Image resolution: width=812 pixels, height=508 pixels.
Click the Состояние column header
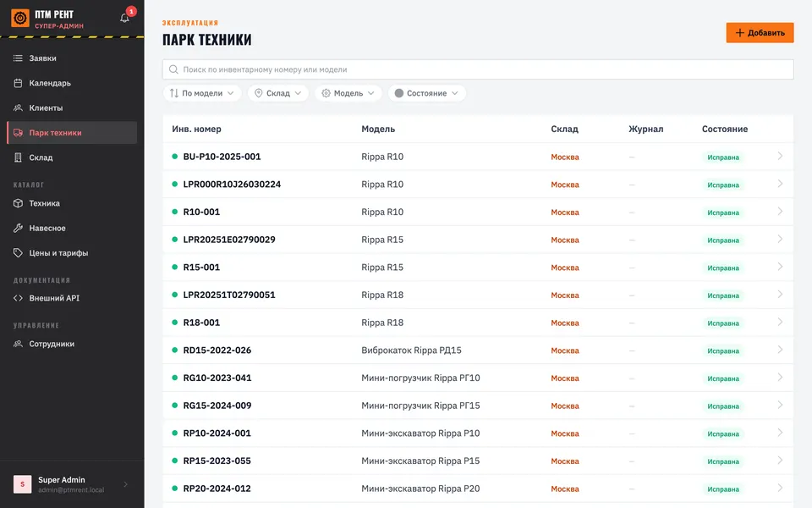tap(725, 129)
